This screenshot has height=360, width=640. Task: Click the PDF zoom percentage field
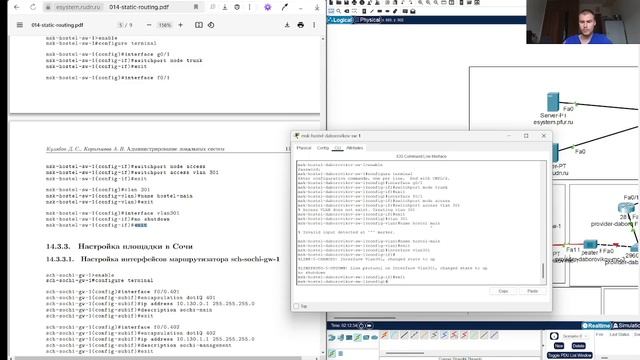[165, 25]
